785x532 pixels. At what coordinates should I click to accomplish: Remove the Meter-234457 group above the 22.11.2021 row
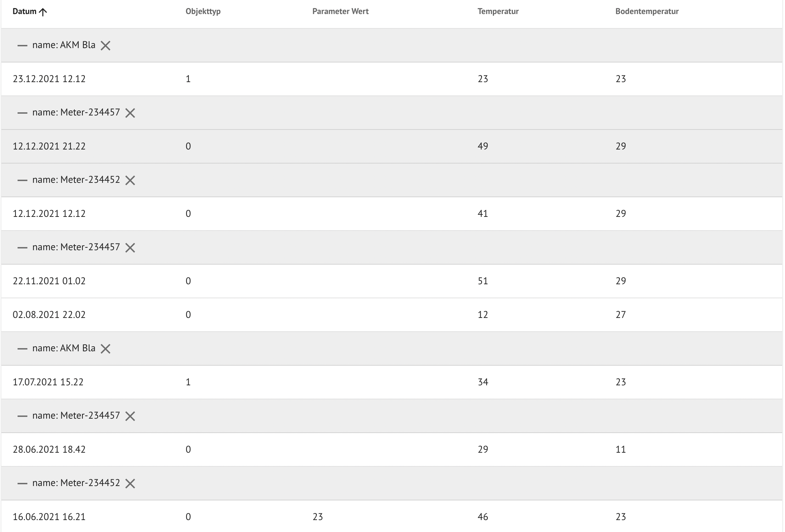pyautogui.click(x=130, y=248)
